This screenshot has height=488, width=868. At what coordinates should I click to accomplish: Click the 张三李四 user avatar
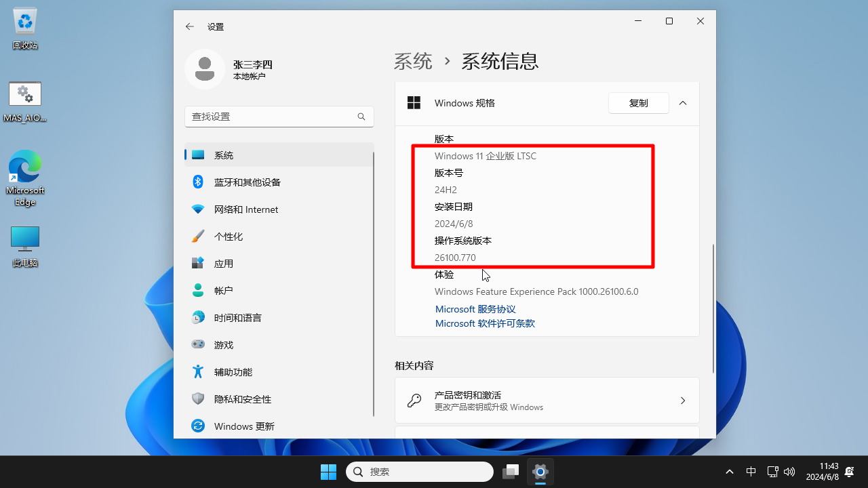[x=205, y=69]
